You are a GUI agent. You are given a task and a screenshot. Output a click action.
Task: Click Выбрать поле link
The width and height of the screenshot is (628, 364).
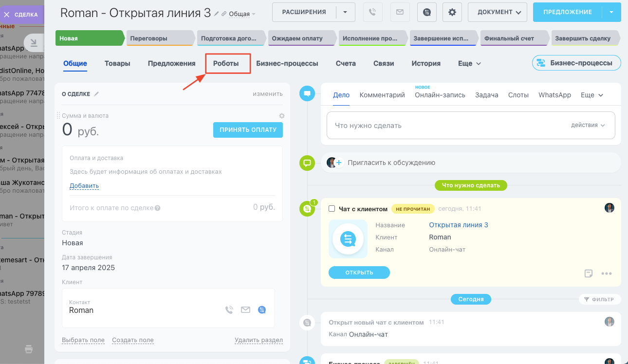click(83, 340)
